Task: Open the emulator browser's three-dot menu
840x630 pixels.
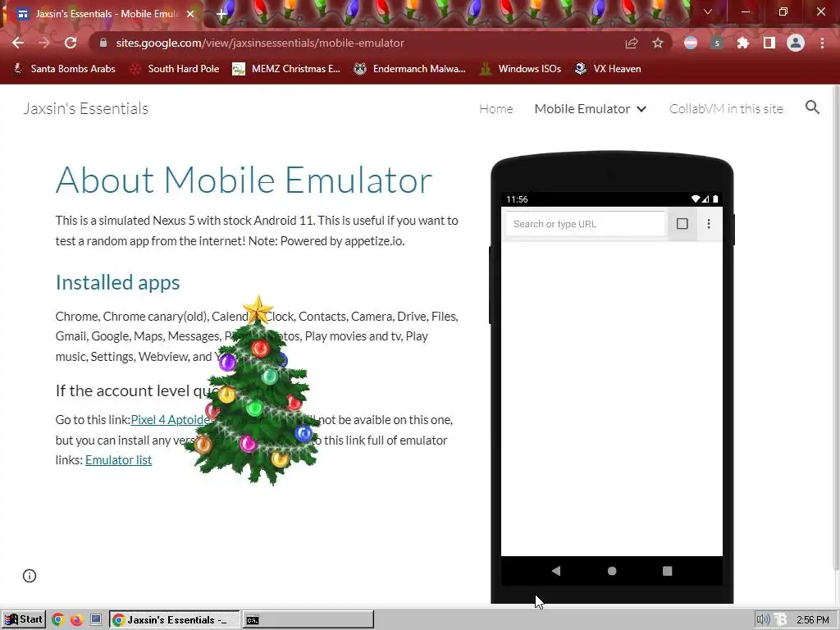Action: click(709, 224)
